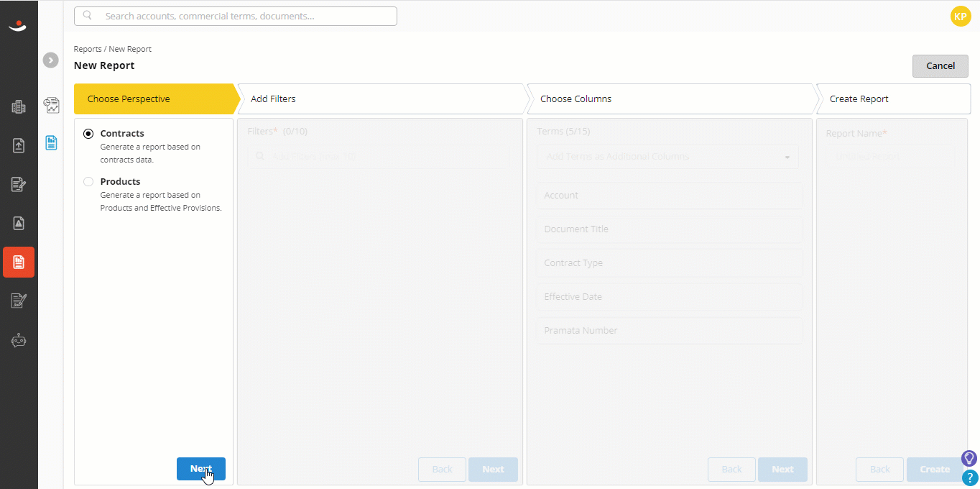
Task: Open the KP user avatar
Action: click(x=961, y=16)
